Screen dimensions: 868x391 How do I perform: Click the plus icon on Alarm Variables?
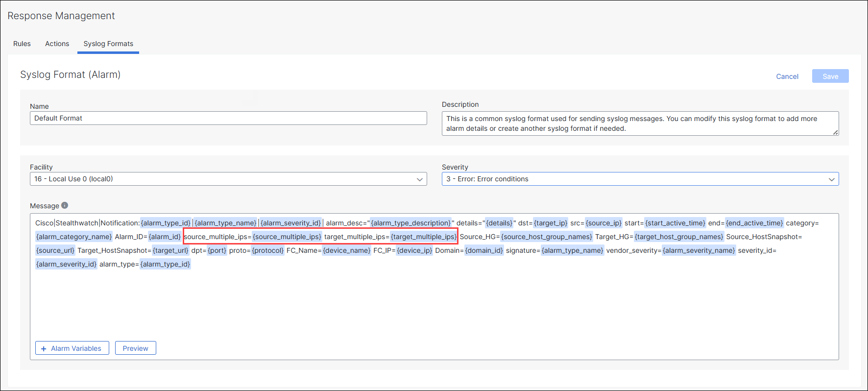(x=44, y=348)
